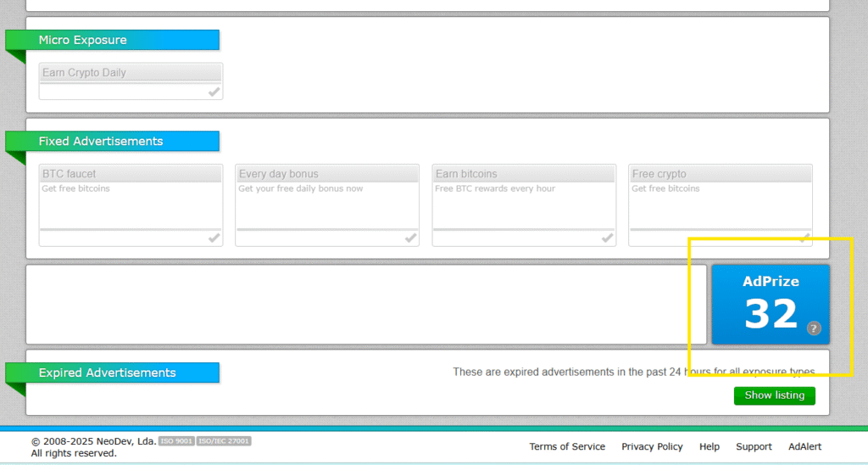Click the AdPrize question mark help icon

pos(814,328)
